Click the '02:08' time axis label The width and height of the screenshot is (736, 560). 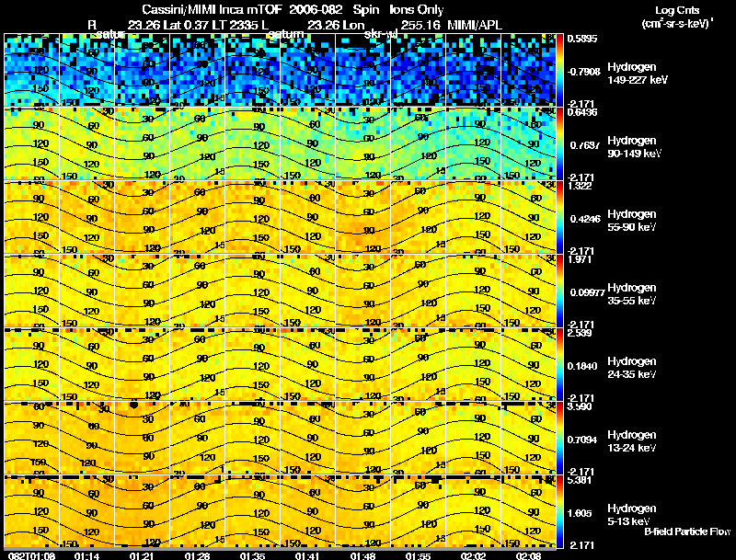coord(528,555)
